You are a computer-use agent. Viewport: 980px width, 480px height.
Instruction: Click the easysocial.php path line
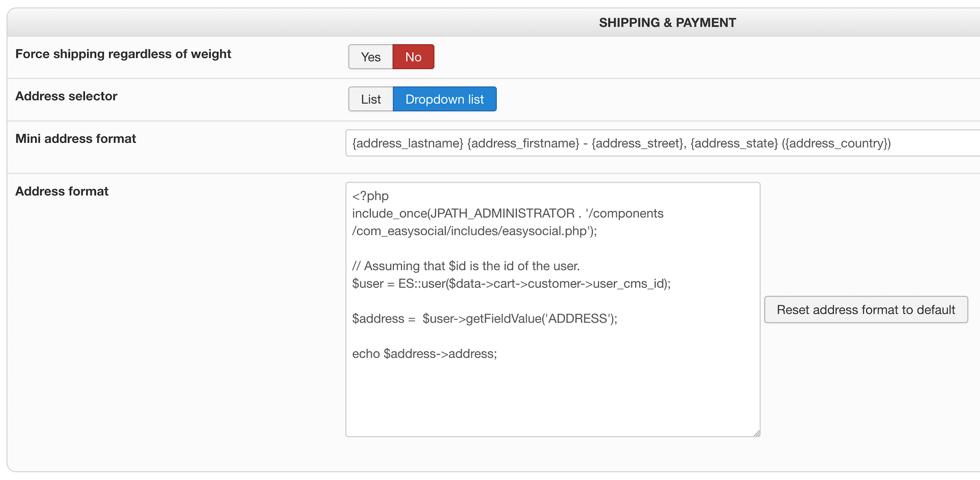pos(474,231)
